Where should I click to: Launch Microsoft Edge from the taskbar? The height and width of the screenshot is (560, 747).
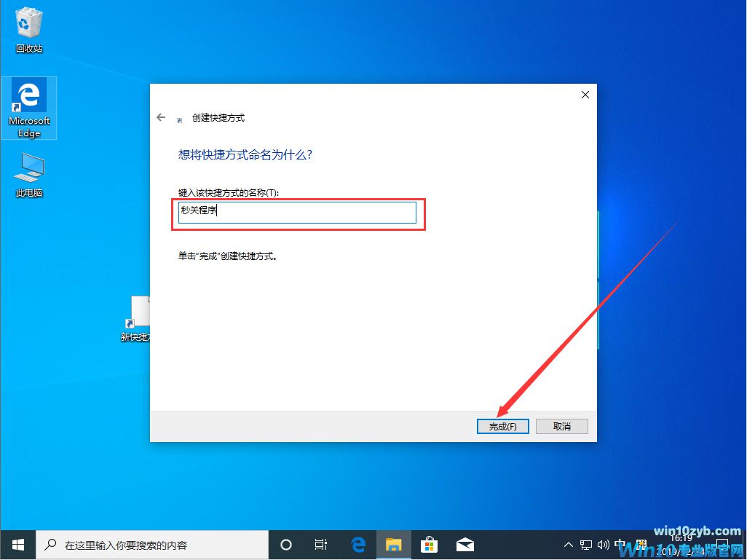(357, 544)
